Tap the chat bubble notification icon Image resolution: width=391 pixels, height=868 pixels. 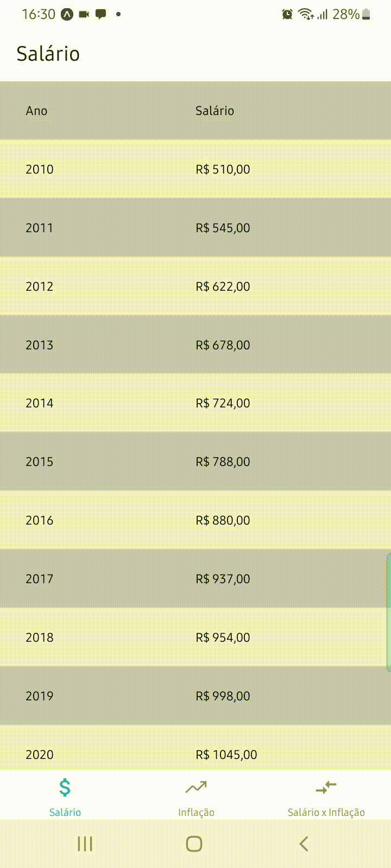pos(100,15)
